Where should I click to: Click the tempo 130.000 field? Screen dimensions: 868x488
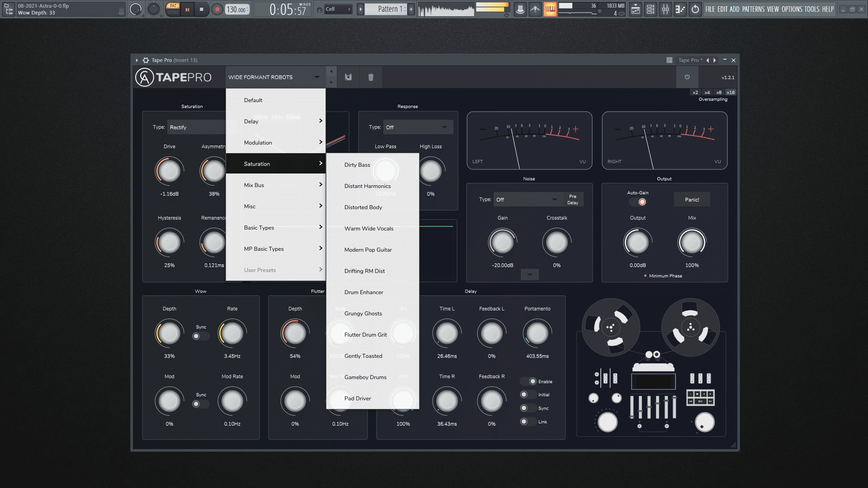237,9
